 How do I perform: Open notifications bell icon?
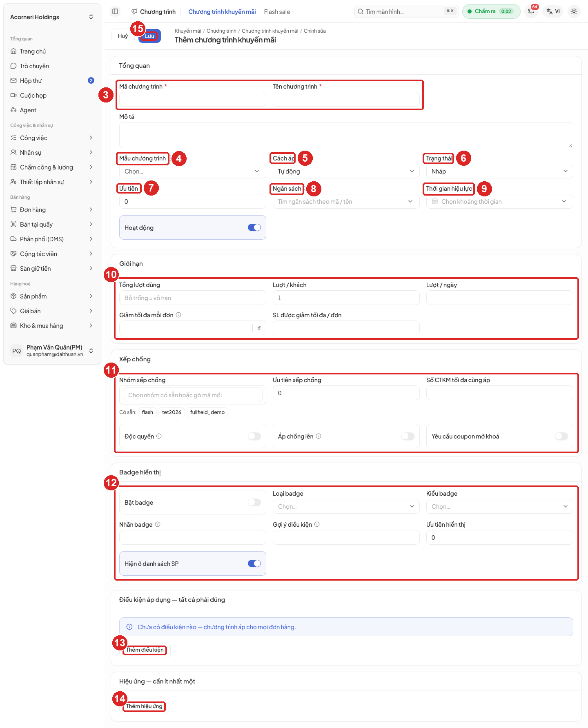click(x=531, y=11)
